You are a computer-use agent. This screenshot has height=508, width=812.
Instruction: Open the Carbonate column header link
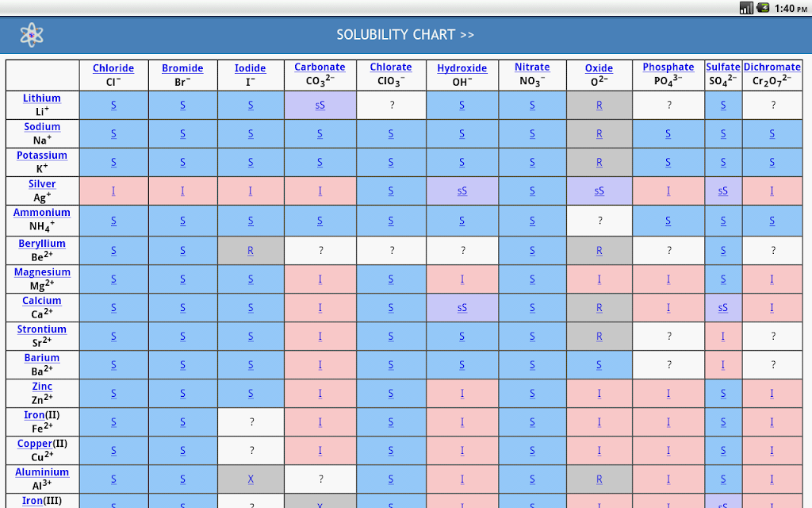(x=320, y=67)
